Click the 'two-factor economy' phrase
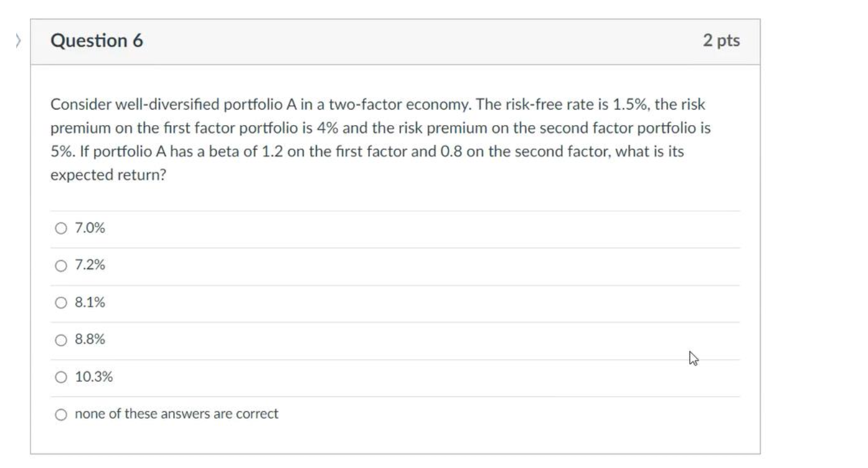Viewport: 868px width, 468px height. click(x=394, y=105)
